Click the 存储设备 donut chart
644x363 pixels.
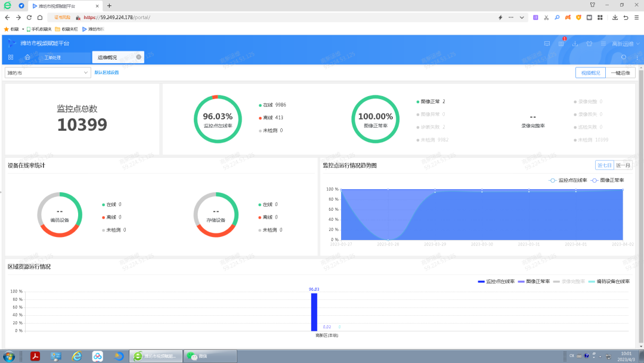216,214
